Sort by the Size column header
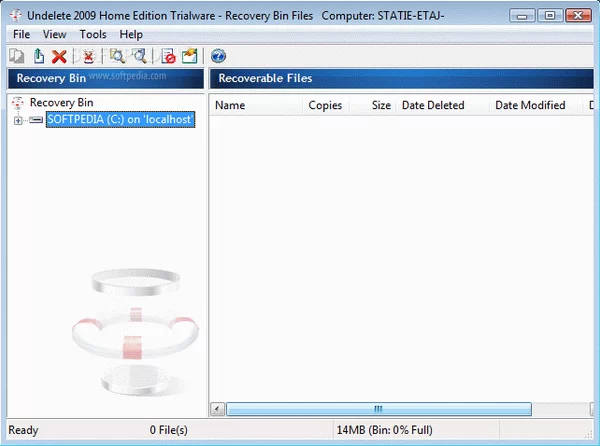 point(372,105)
